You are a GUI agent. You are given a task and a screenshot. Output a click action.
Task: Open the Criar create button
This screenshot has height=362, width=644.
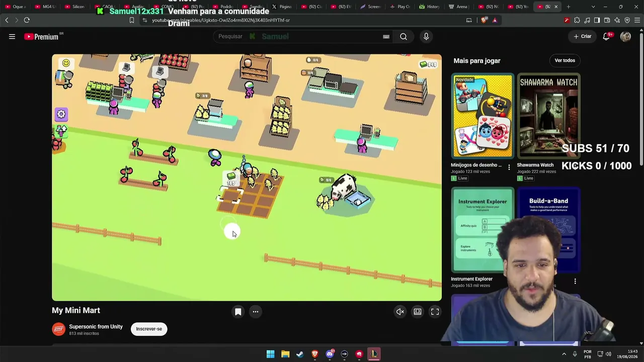coord(583,36)
